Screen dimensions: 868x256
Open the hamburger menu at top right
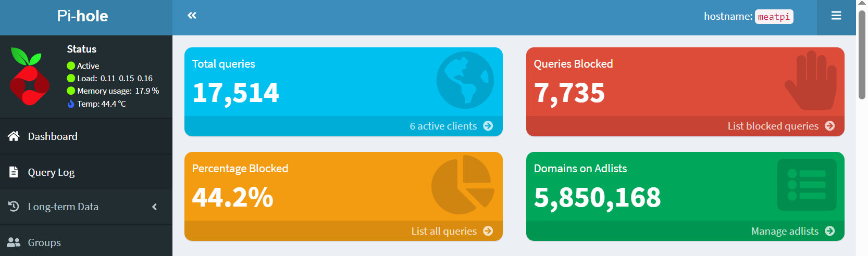click(836, 16)
